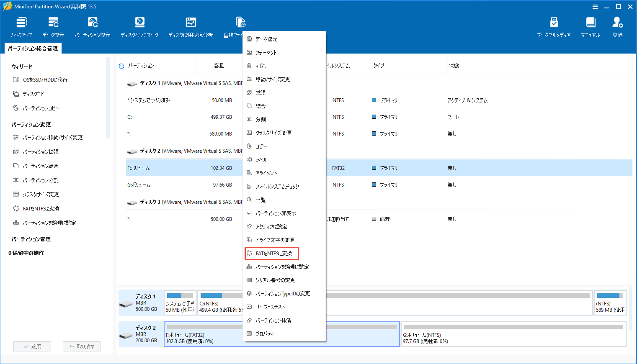Refresh the partition list
Image resolution: width=637 pixels, height=364 pixels.
point(121,65)
